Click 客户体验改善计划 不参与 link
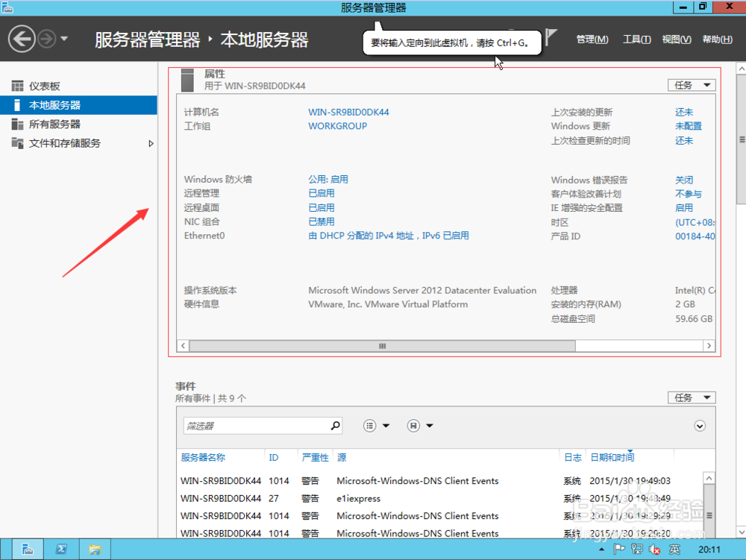The width and height of the screenshot is (746, 560). point(688,193)
